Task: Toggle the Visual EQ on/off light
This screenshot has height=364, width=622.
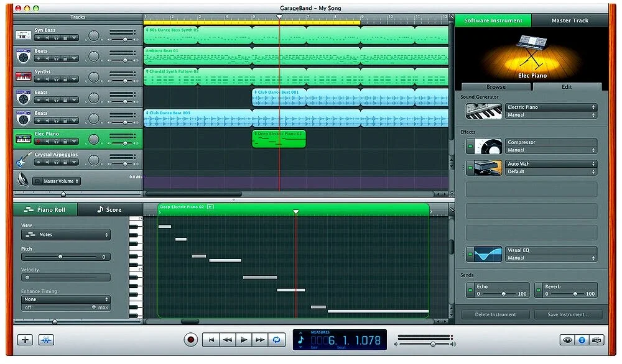Action: tap(470, 254)
